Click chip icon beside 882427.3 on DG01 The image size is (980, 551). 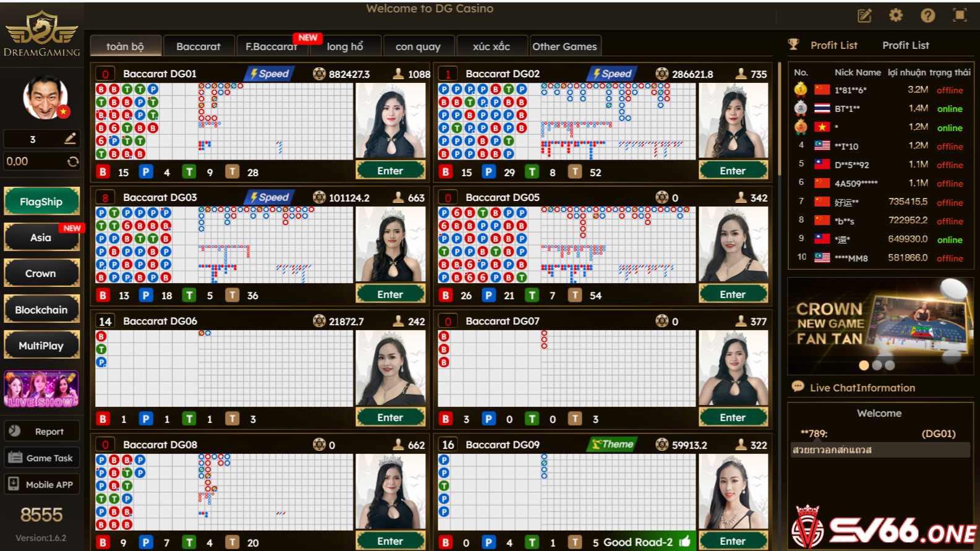[319, 74]
